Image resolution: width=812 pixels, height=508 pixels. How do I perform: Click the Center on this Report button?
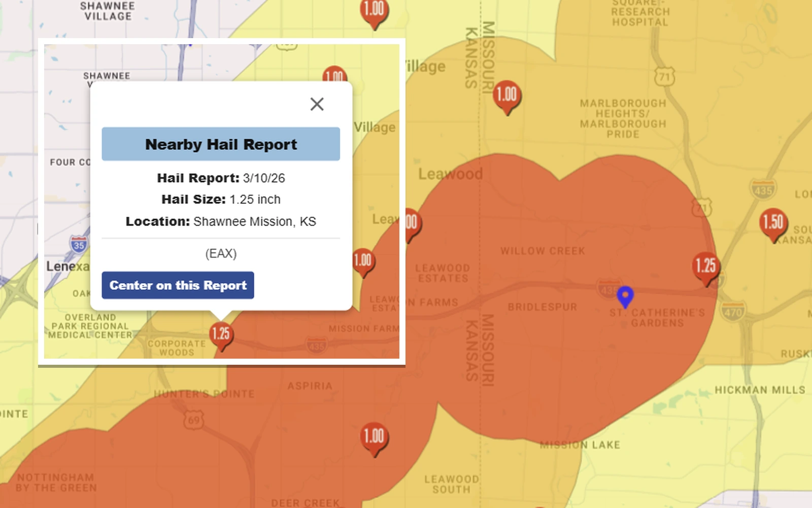(178, 285)
